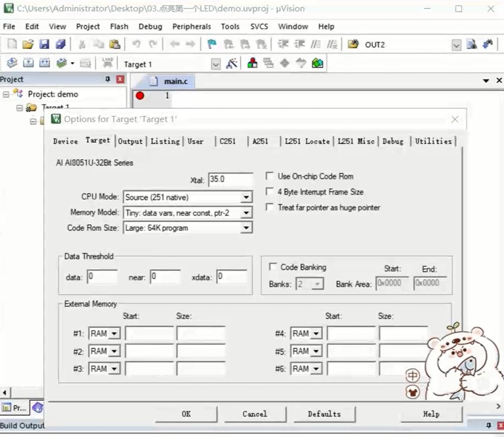Tick 4 Byte Interrupt Frame Size

[x=269, y=191]
